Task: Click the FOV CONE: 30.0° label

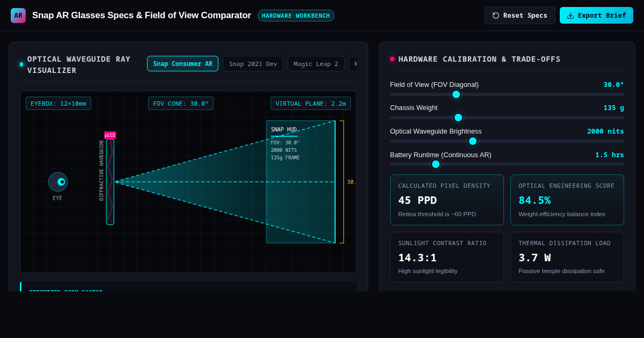Action: [x=181, y=104]
